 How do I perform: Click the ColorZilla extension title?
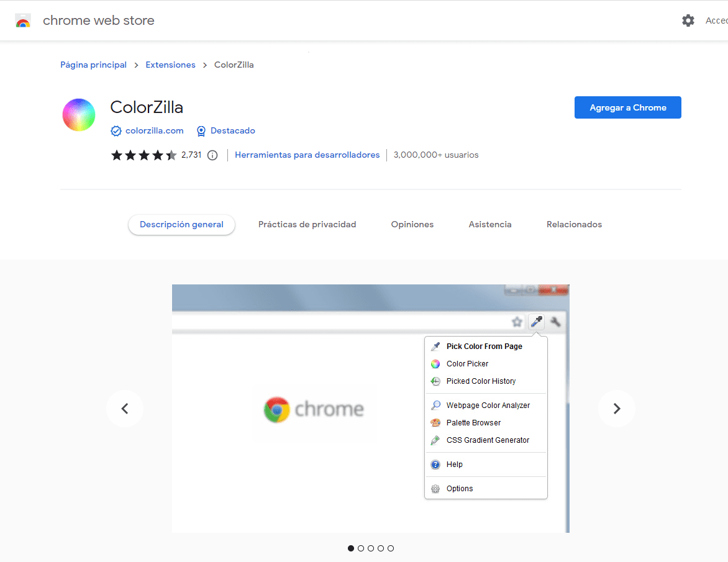tap(147, 107)
